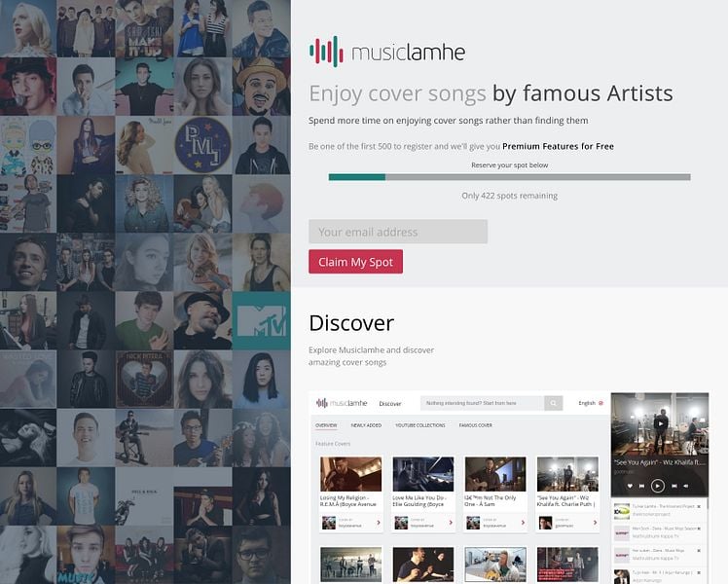Click the MTV logo tile in artist collage
The height and width of the screenshot is (584, 728).
[x=262, y=321]
